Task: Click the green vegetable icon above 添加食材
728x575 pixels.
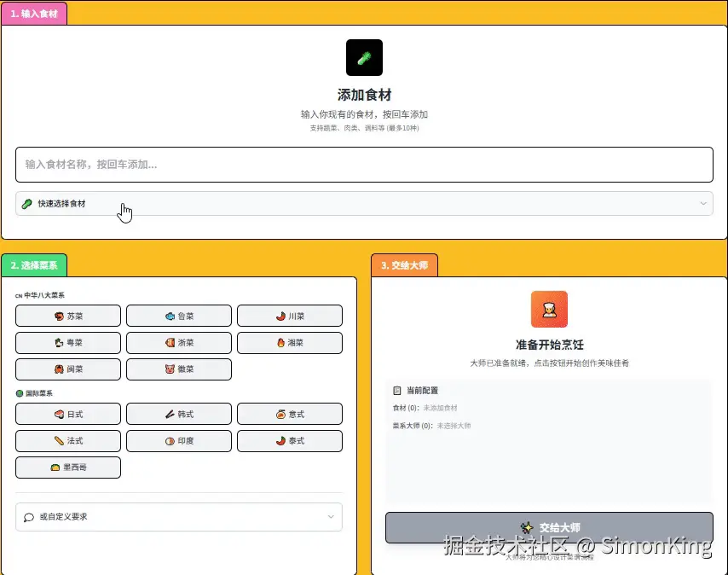Action: point(364,58)
